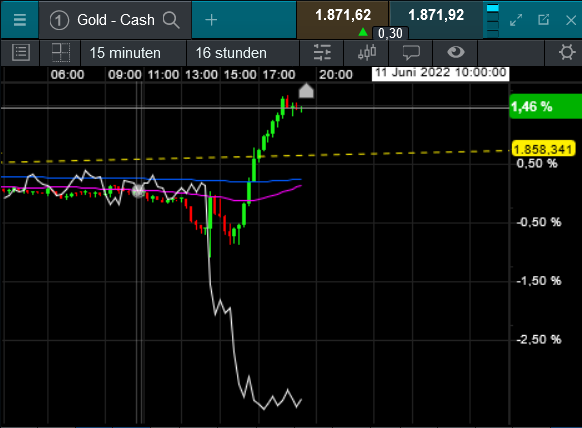Open instrument search magnifier
This screenshot has width=582, height=428.
click(x=171, y=20)
